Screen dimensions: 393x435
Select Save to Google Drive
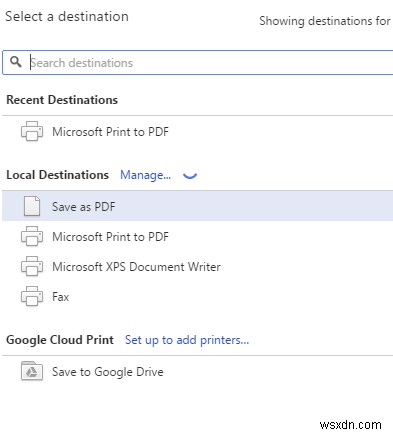pos(198,372)
